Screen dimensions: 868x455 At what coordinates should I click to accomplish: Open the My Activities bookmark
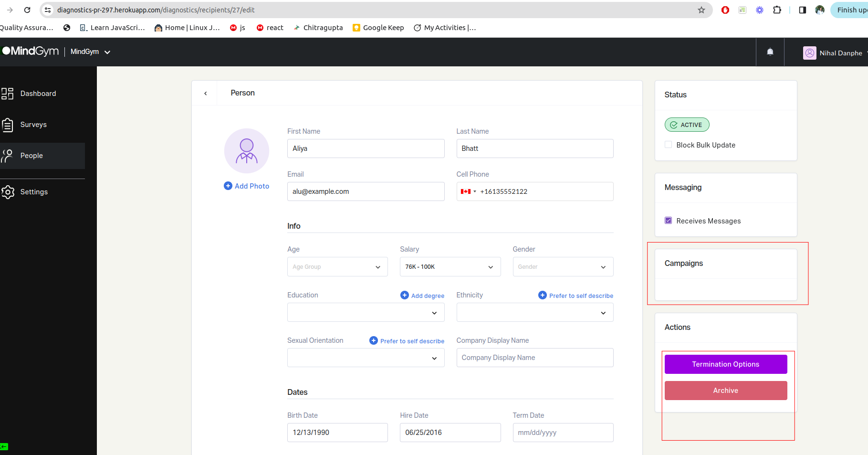pos(445,28)
